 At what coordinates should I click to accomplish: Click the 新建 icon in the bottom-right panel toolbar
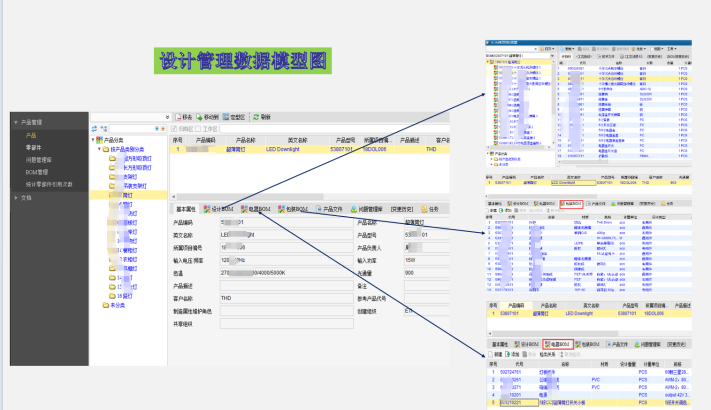tap(491, 354)
